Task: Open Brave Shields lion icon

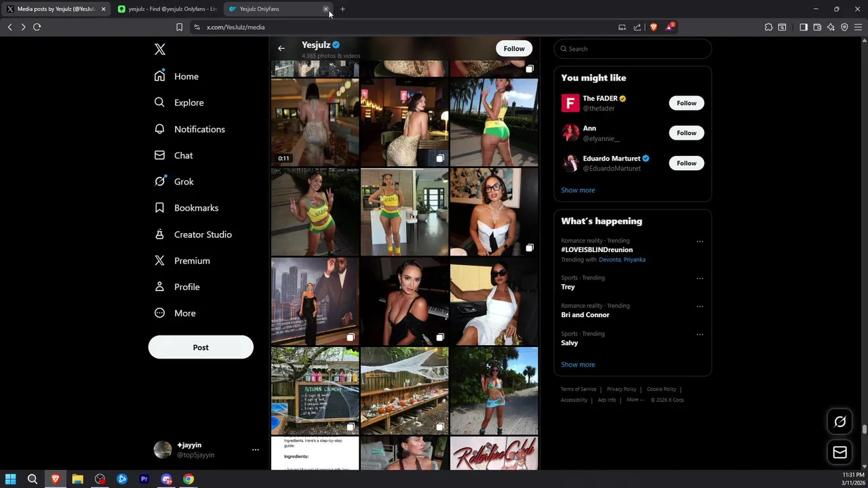Action: pyautogui.click(x=654, y=27)
